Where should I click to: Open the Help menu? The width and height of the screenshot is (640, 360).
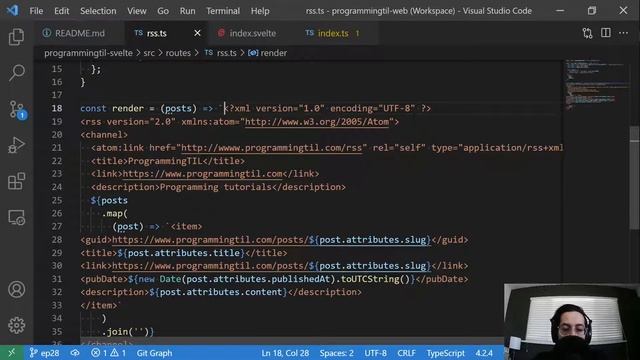pos(260,11)
